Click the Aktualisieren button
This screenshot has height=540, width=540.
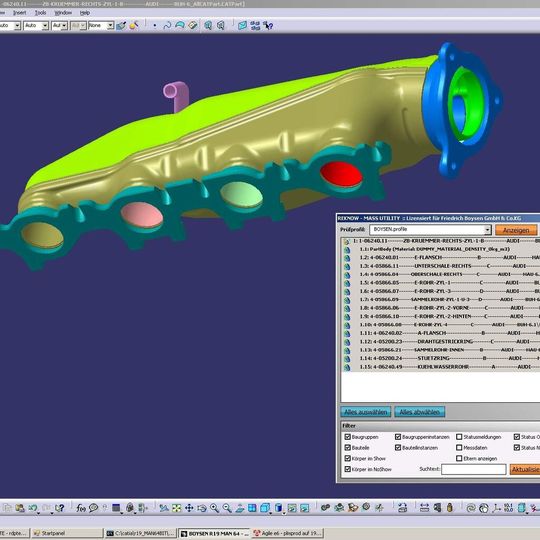(x=525, y=469)
